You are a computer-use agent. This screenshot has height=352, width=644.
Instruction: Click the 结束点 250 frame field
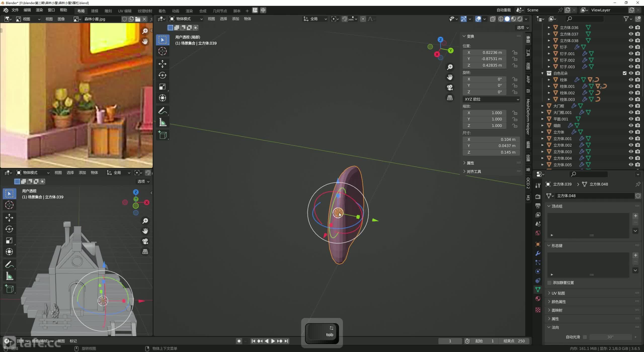514,341
